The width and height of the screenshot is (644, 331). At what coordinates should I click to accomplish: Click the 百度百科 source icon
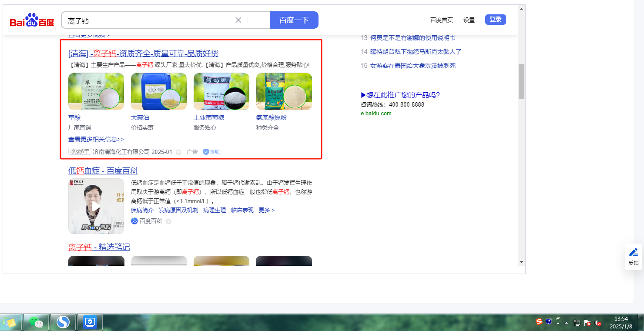[134, 221]
